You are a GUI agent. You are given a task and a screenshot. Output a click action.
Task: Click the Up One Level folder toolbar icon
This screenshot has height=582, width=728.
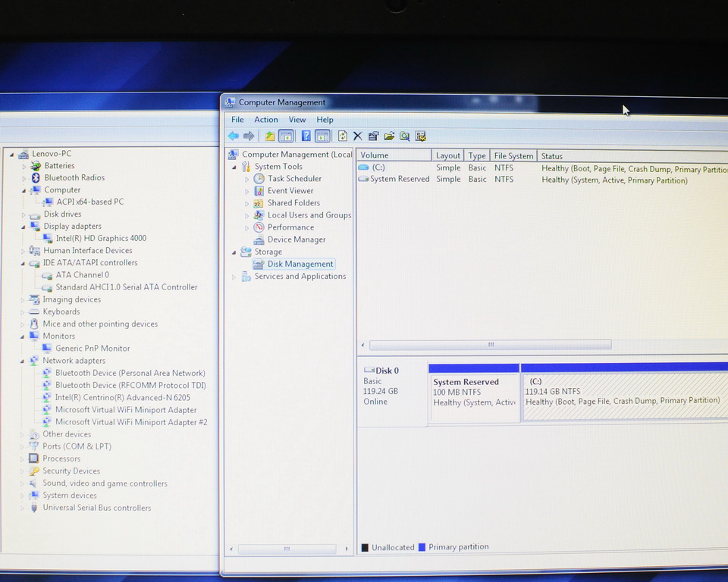[x=270, y=136]
